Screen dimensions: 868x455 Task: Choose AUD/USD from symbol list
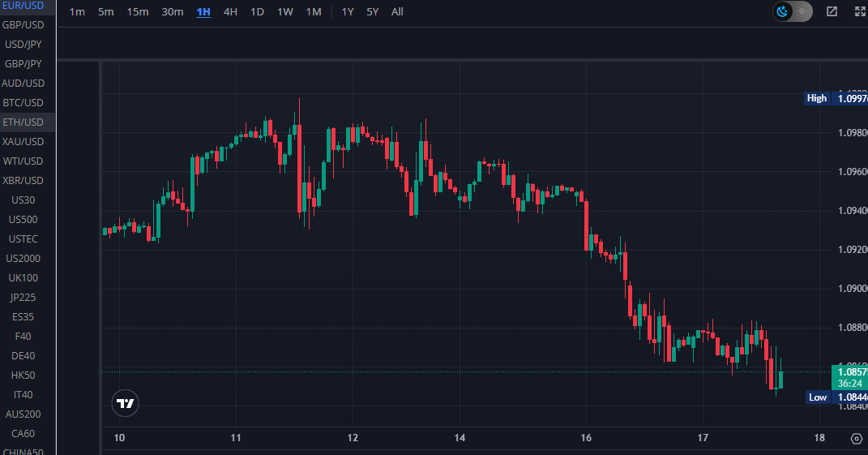point(23,83)
